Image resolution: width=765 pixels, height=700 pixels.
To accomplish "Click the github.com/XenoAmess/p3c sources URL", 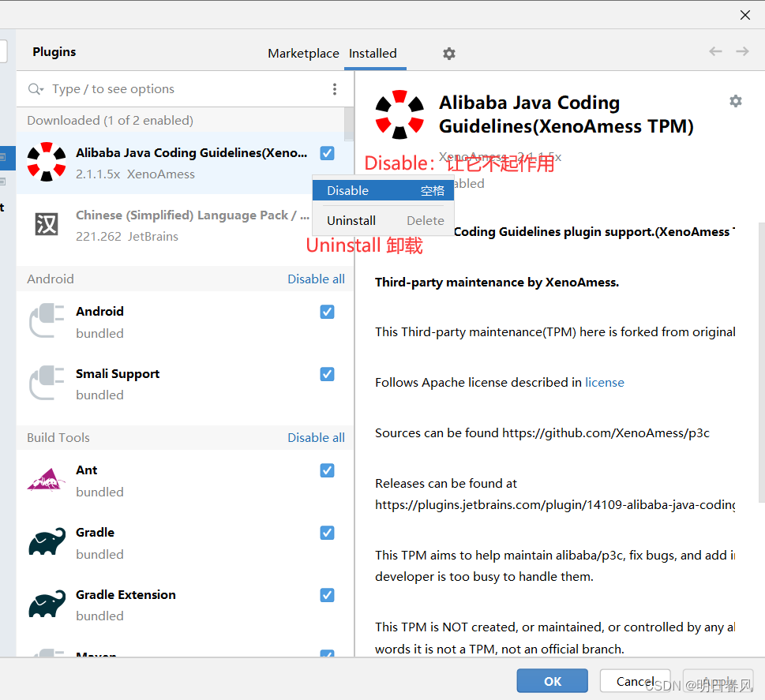I will (606, 432).
